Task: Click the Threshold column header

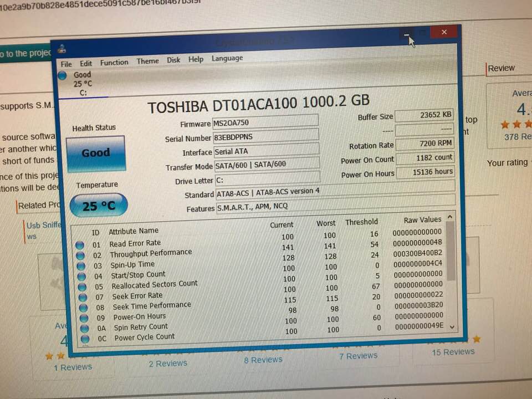Action: [x=362, y=222]
